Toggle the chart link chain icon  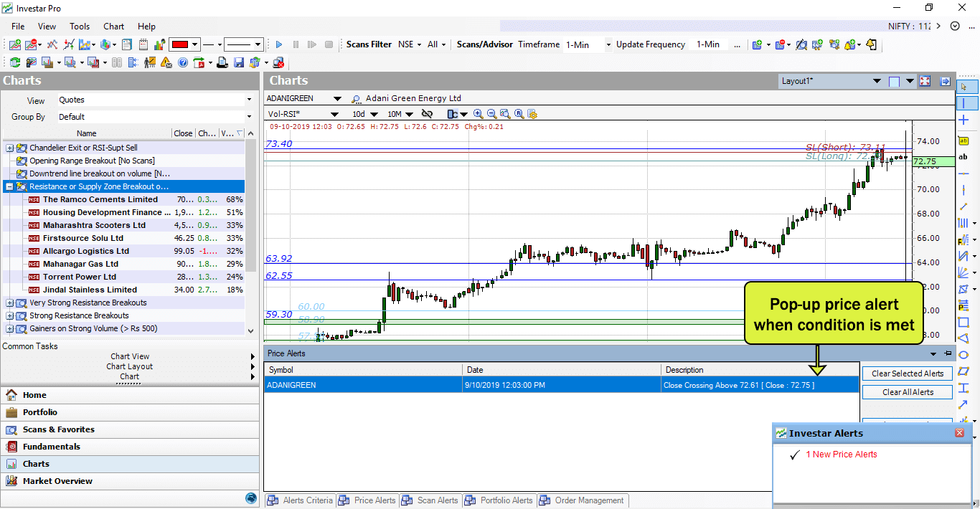pos(427,114)
